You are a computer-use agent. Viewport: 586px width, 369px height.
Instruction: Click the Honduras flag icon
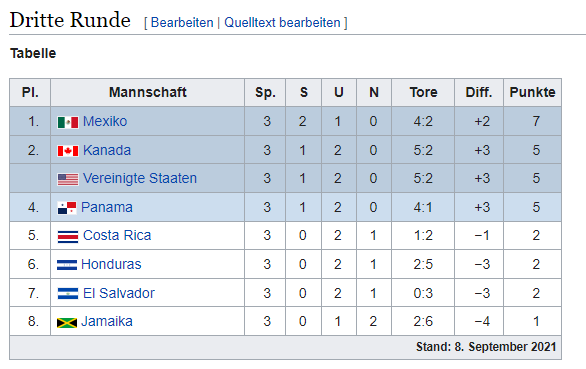(x=67, y=265)
